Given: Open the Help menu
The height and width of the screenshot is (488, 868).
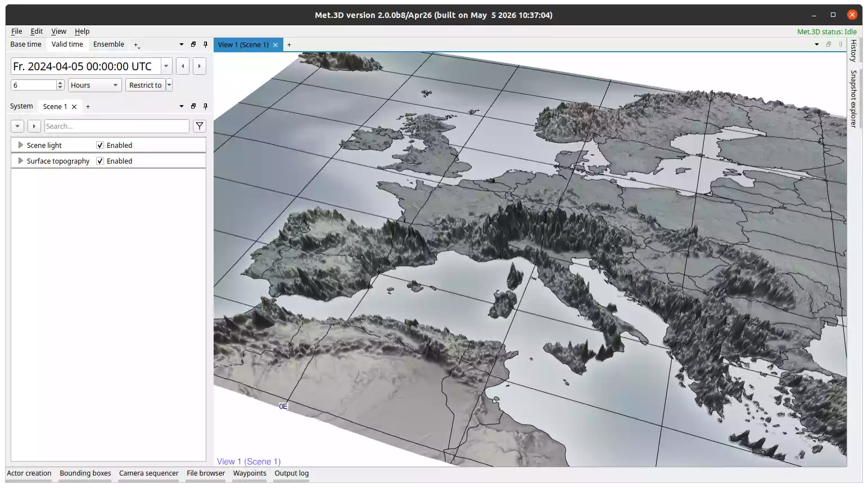Looking at the screenshot, I should click(x=82, y=31).
